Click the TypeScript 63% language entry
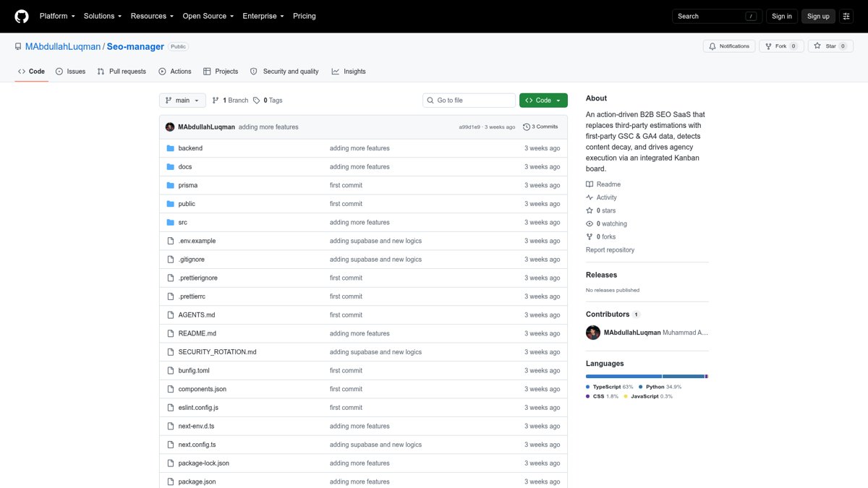The width and height of the screenshot is (868, 488). [x=609, y=387]
